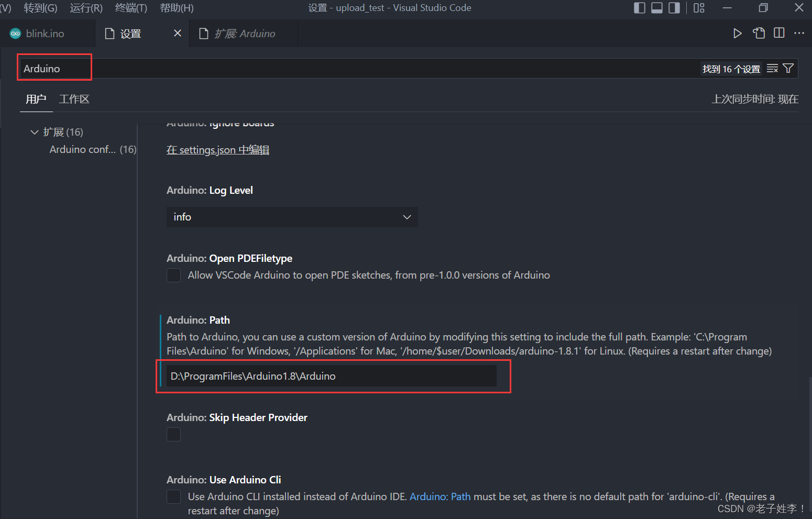Open customize layout icon in title bar
The image size is (812, 519).
click(x=699, y=8)
